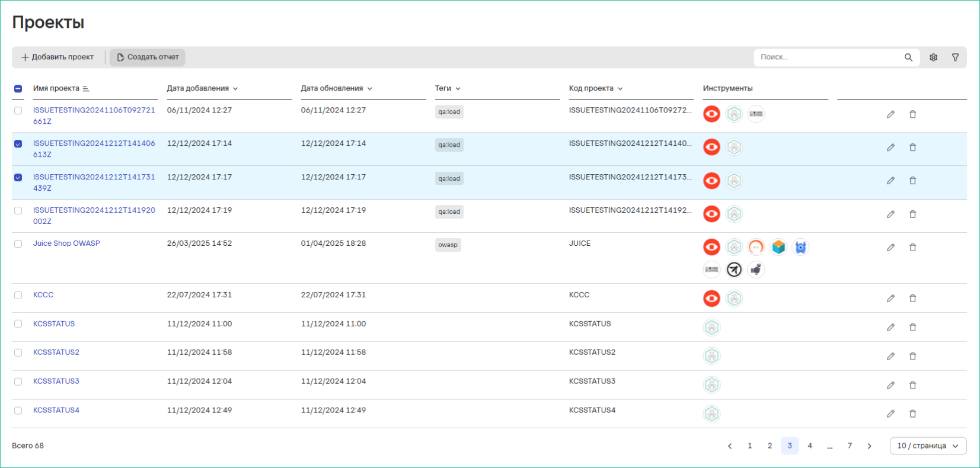This screenshot has height=468, width=980.
Task: Sort by Дата добавления column header
Action: (x=202, y=89)
